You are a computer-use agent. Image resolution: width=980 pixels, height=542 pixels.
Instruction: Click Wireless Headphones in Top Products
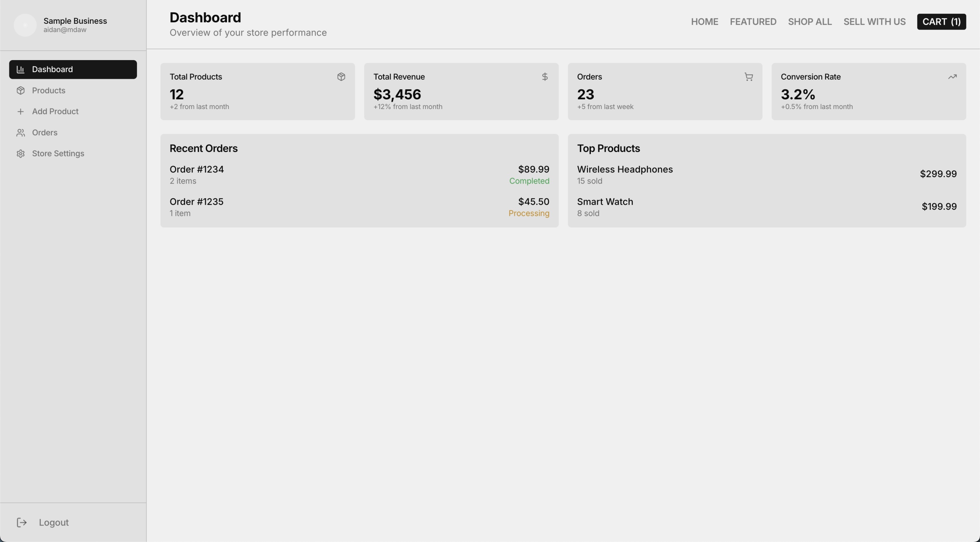[625, 170]
